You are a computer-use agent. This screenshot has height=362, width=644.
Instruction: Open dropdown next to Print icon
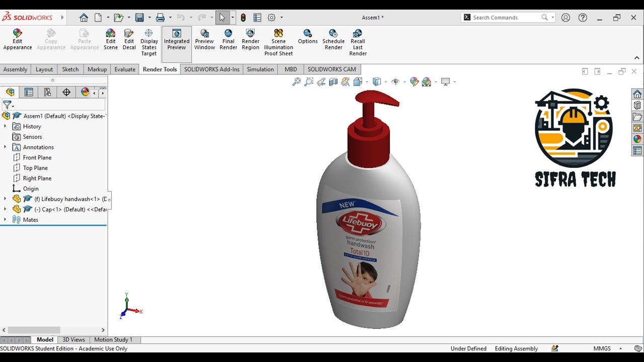click(171, 18)
